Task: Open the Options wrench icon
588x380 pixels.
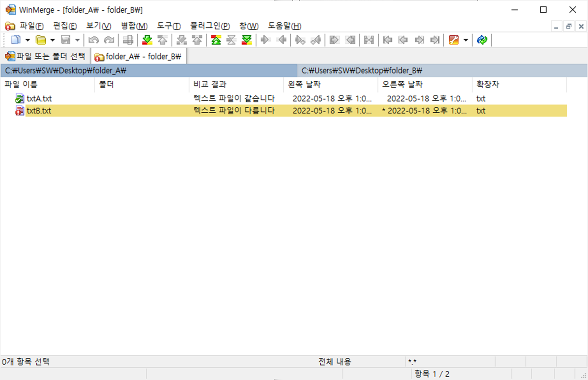Action: (454, 40)
